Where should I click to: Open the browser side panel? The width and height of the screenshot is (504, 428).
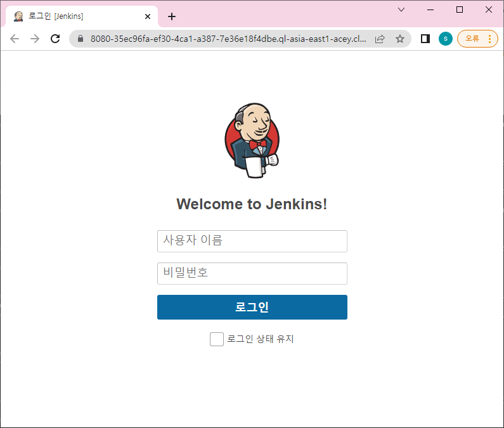[x=425, y=39]
